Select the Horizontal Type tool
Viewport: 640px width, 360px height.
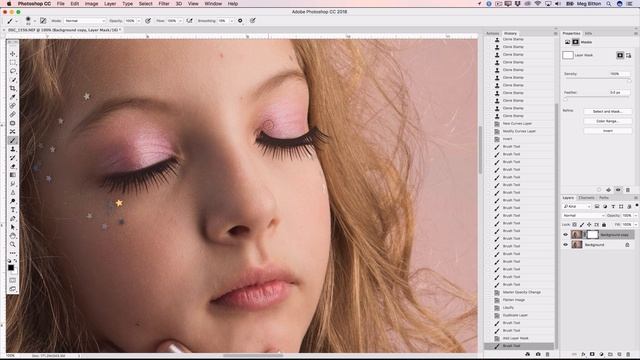point(13,209)
